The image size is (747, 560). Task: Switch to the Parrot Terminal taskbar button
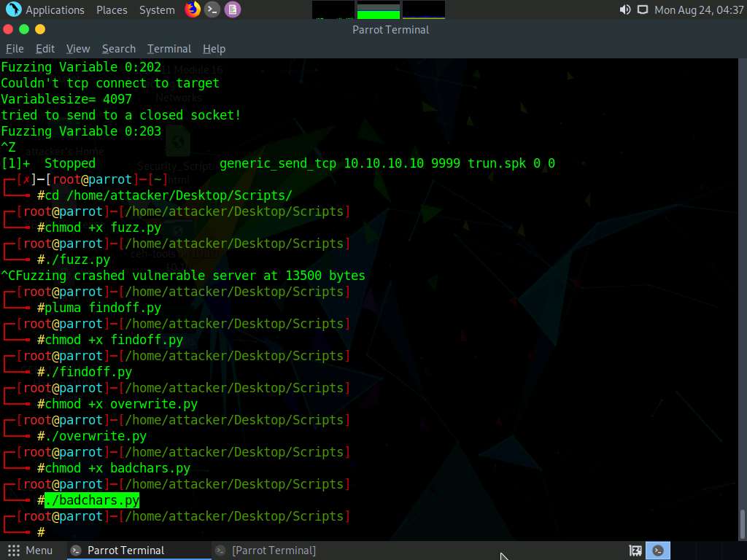coord(138,551)
